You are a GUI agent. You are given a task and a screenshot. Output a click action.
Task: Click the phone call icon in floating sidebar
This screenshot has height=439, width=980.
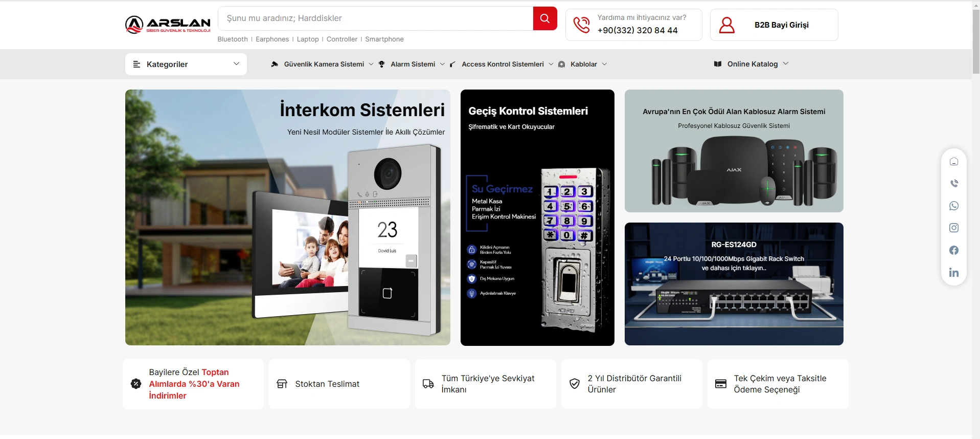point(953,183)
